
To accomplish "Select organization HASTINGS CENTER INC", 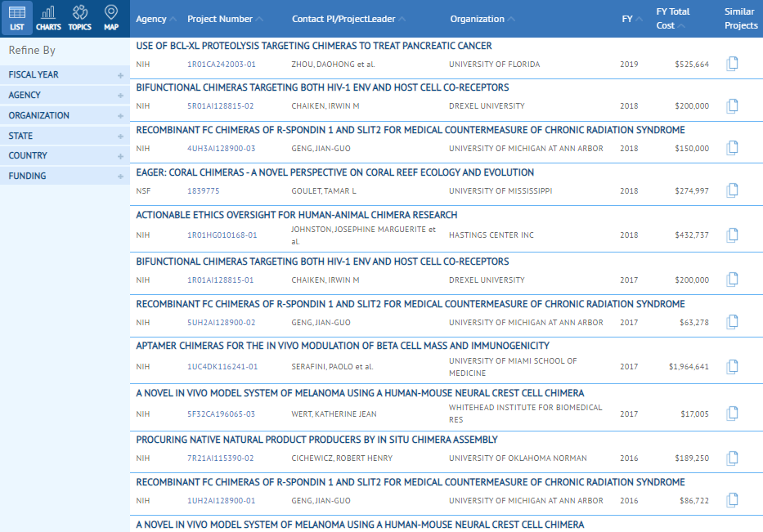I will pos(491,235).
